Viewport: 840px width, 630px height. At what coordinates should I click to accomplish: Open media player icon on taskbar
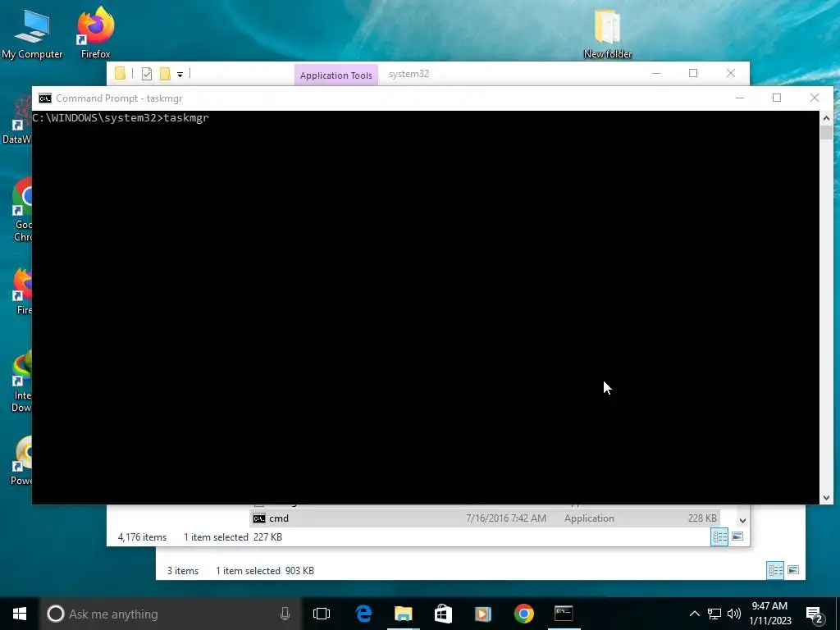(x=483, y=614)
